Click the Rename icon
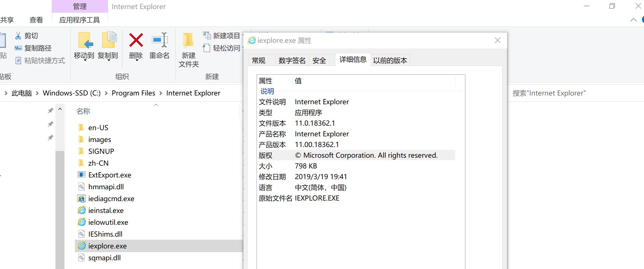The width and height of the screenshot is (644, 269). [160, 40]
